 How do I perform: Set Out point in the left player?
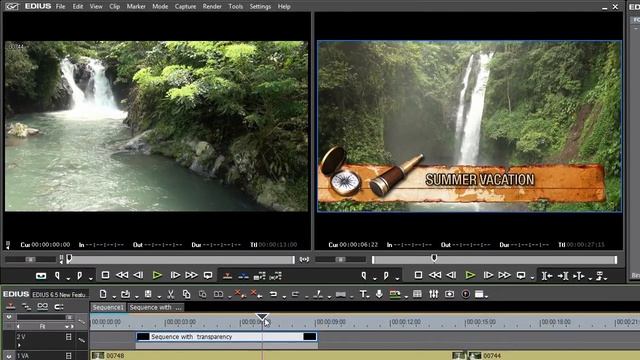(x=80, y=276)
